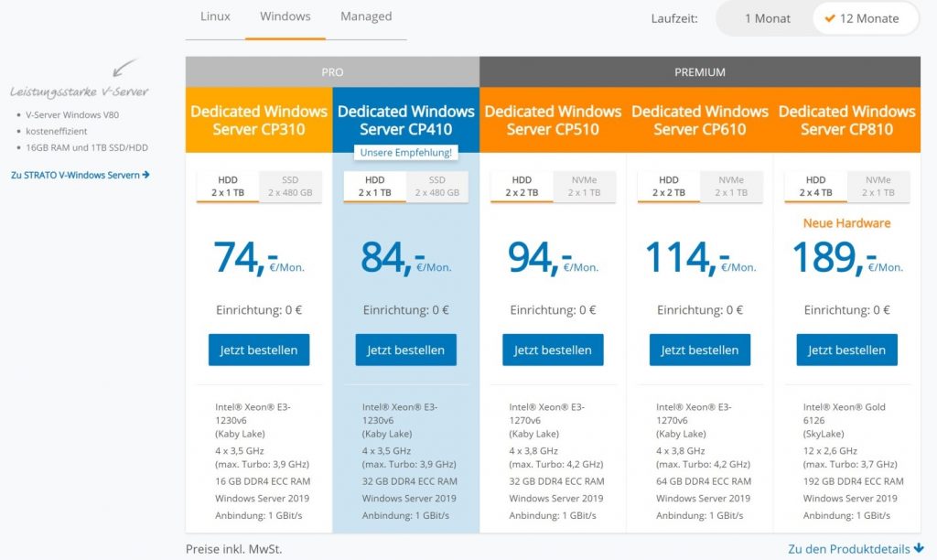Click arrow icon after V-Windows Servern link

click(145, 175)
